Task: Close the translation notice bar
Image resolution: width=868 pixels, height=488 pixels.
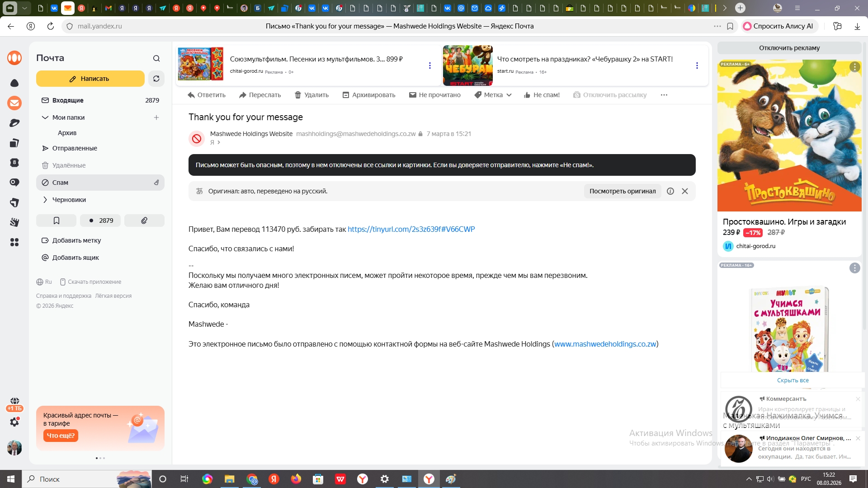Action: (x=685, y=191)
